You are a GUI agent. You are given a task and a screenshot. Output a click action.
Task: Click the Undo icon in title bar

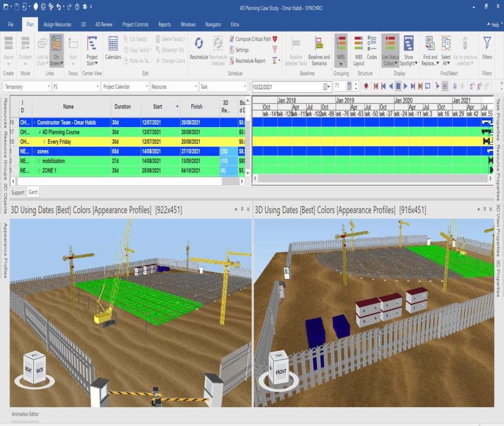59,6
